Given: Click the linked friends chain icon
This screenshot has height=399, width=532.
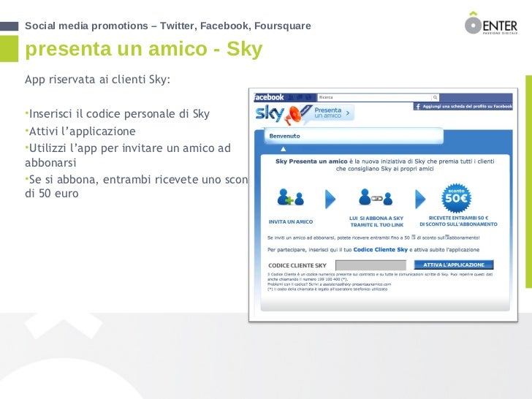Looking at the screenshot, I should 376,197.
